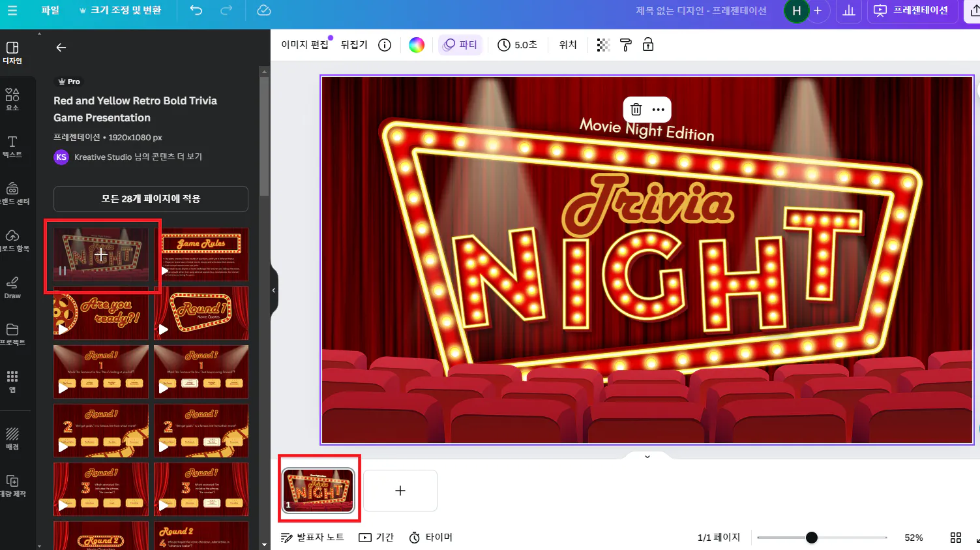
Task: Change the 5.0초 page duration
Action: pos(517,45)
